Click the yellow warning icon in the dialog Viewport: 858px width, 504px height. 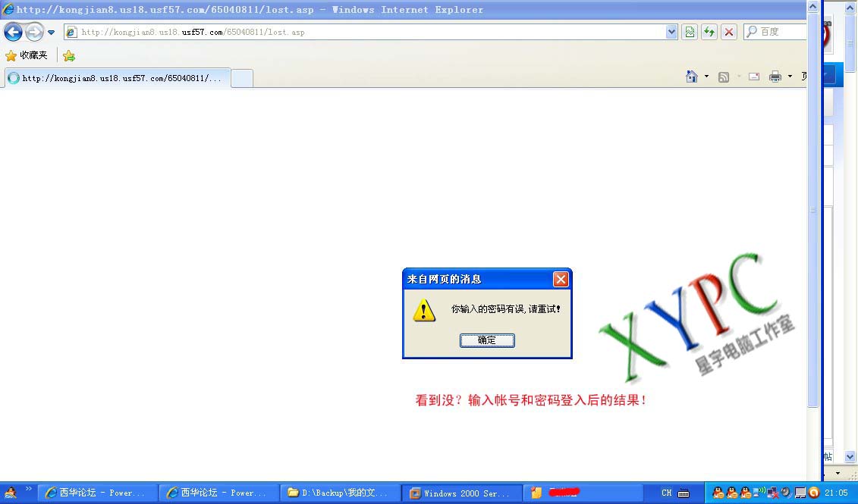(423, 311)
